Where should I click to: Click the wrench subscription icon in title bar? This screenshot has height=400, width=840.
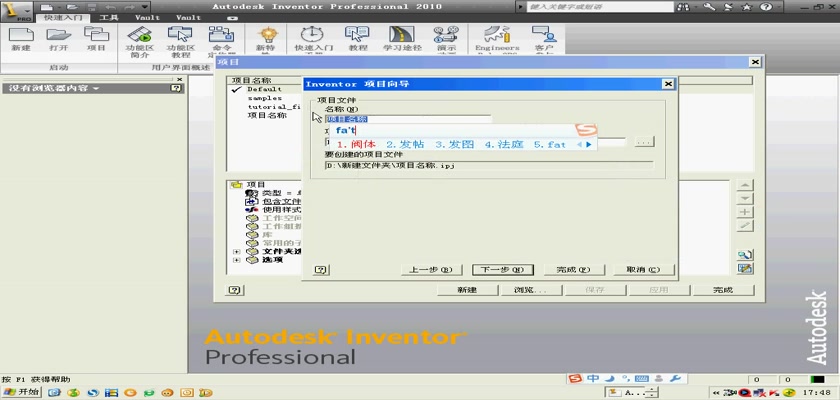709,7
